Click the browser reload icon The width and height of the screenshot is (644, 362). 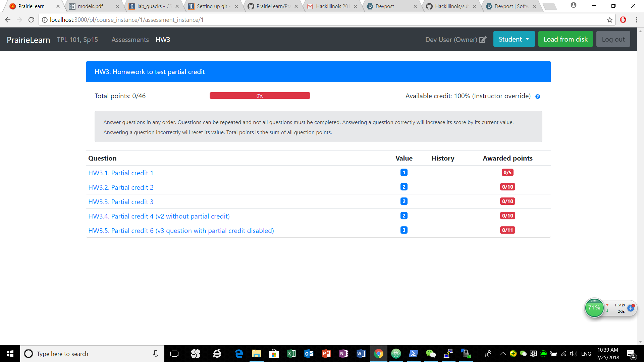click(x=31, y=20)
